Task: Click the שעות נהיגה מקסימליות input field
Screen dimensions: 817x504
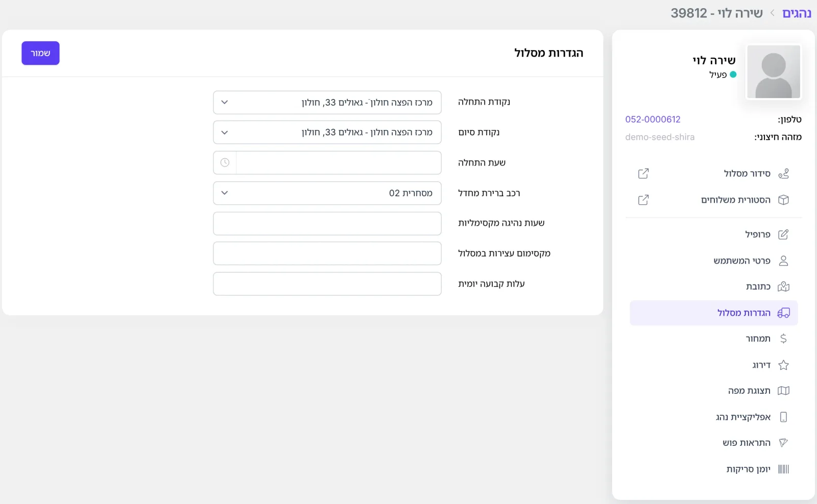Action: 327,223
